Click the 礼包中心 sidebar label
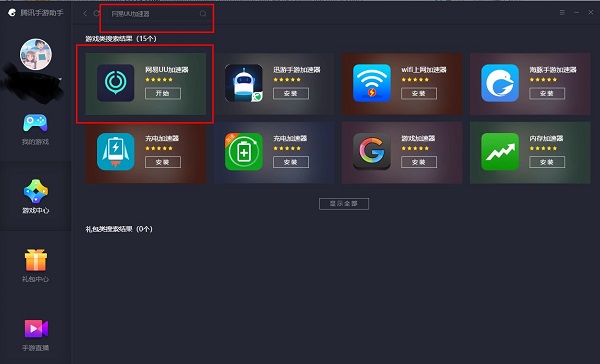 [35, 279]
